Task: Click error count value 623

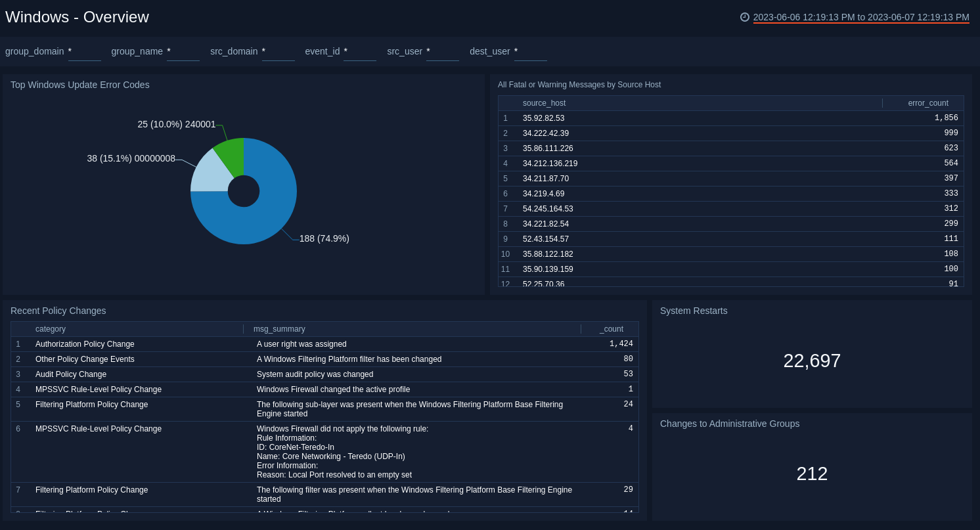Action: pos(951,148)
